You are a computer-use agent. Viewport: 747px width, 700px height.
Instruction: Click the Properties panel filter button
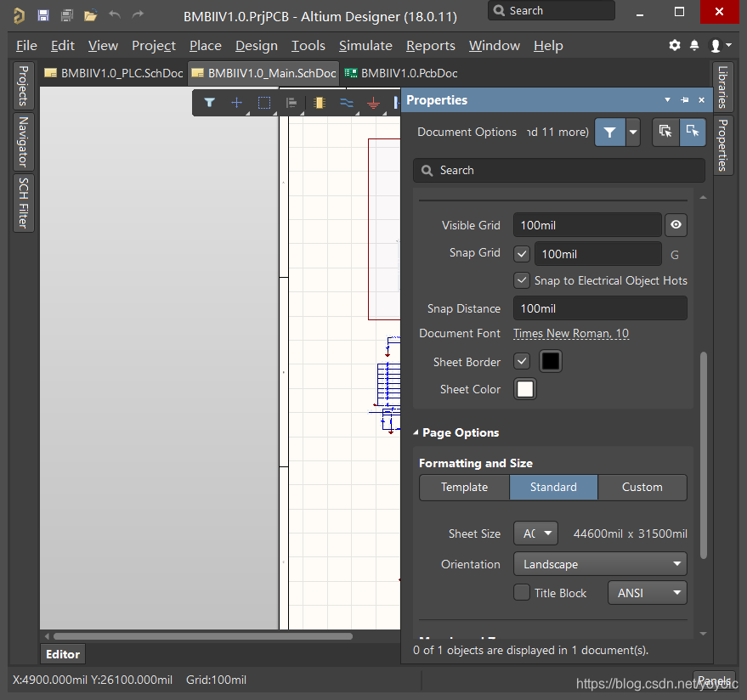click(610, 132)
